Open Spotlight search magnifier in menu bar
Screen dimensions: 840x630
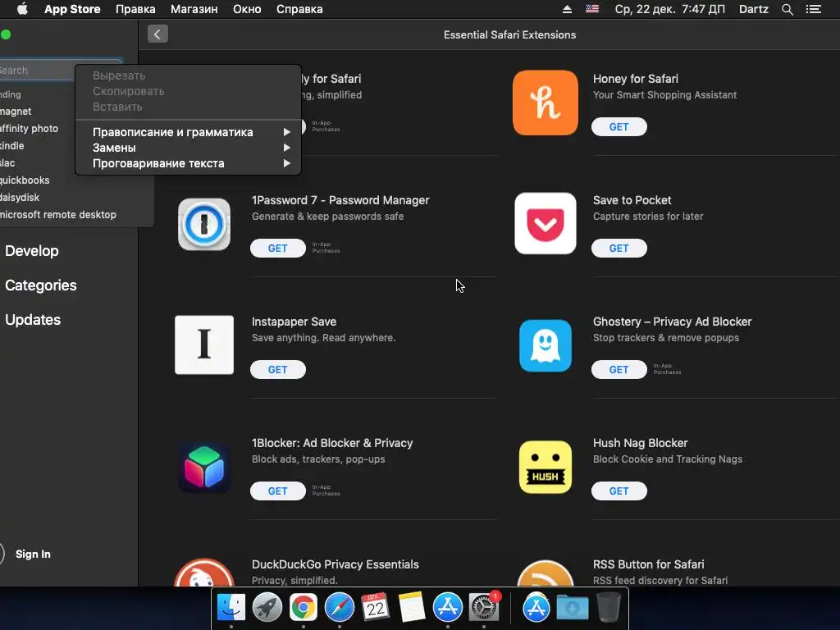tap(787, 9)
